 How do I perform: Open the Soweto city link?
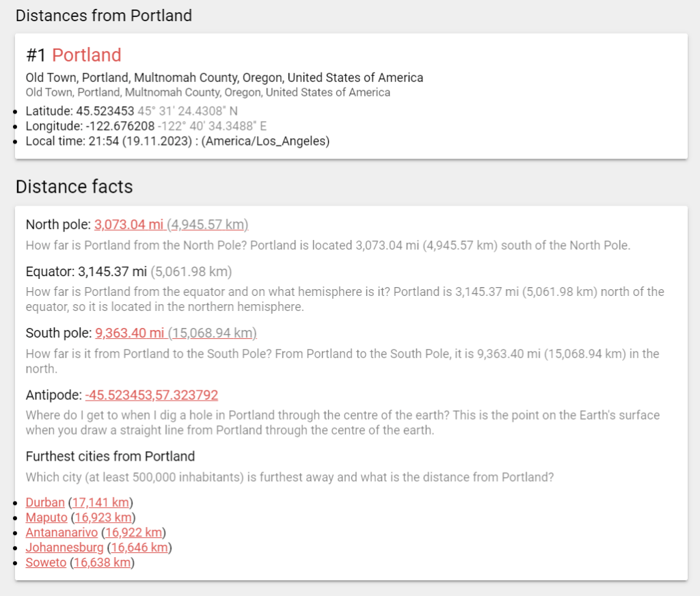tap(46, 563)
